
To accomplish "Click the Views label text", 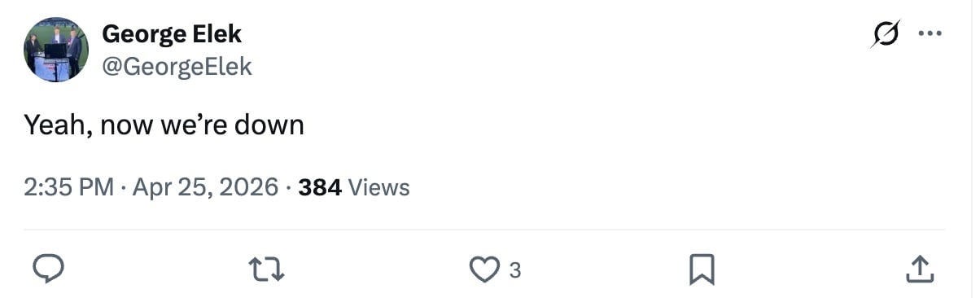I will coord(378,188).
